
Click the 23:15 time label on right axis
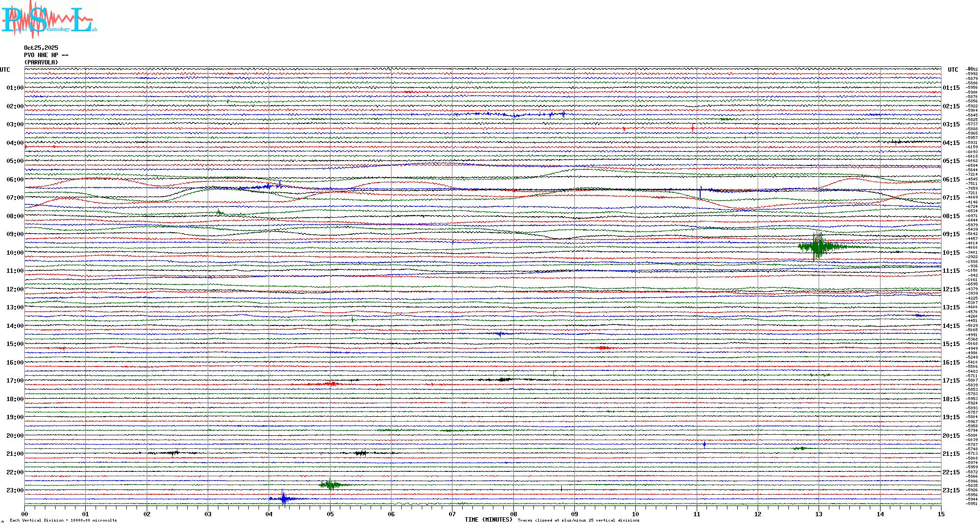tap(951, 490)
